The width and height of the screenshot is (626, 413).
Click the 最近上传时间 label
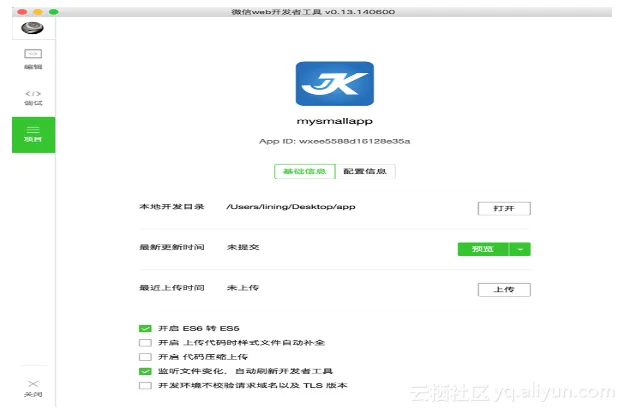(172, 288)
